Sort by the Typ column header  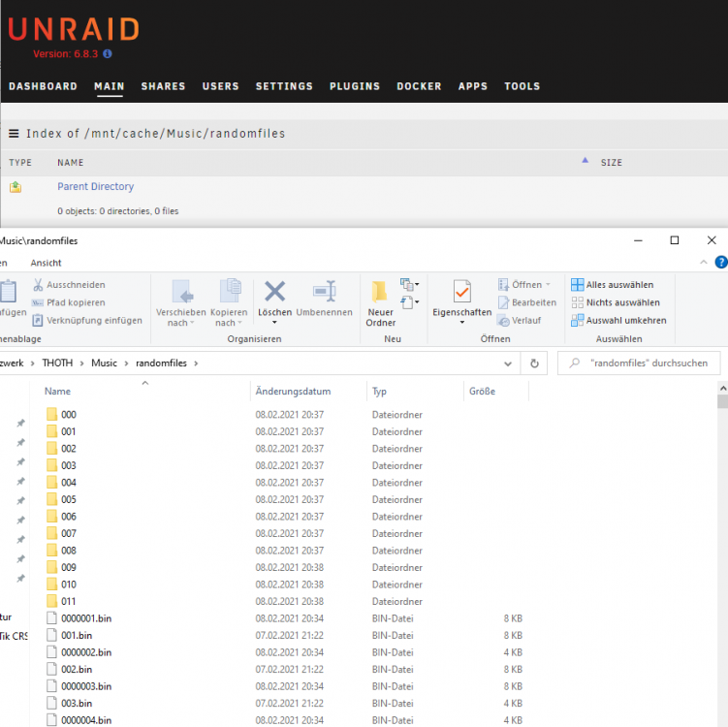coord(379,392)
